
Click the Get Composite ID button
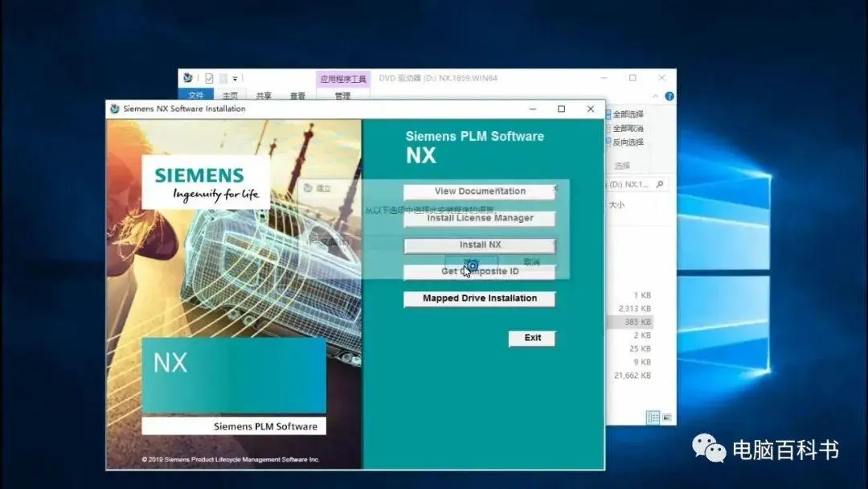[x=479, y=271]
